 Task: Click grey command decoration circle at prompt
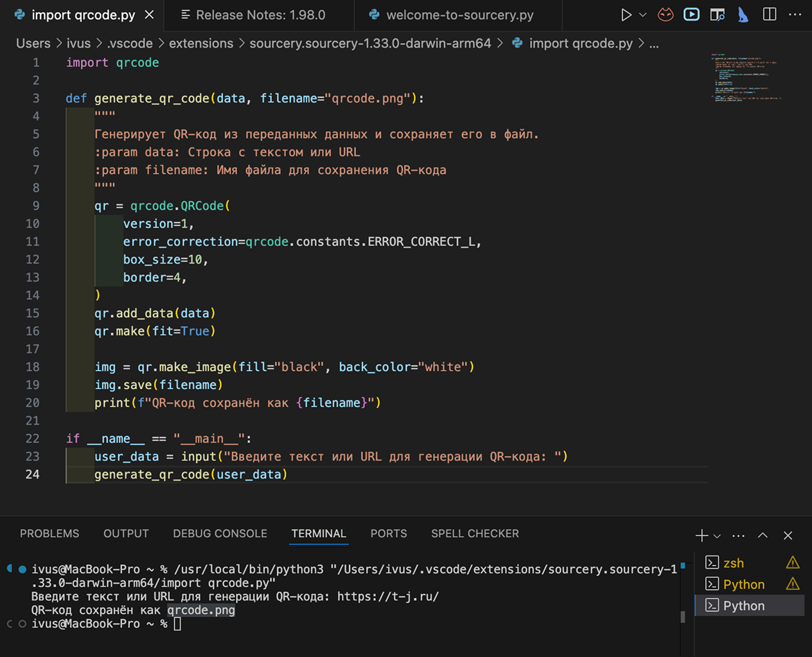(x=22, y=624)
